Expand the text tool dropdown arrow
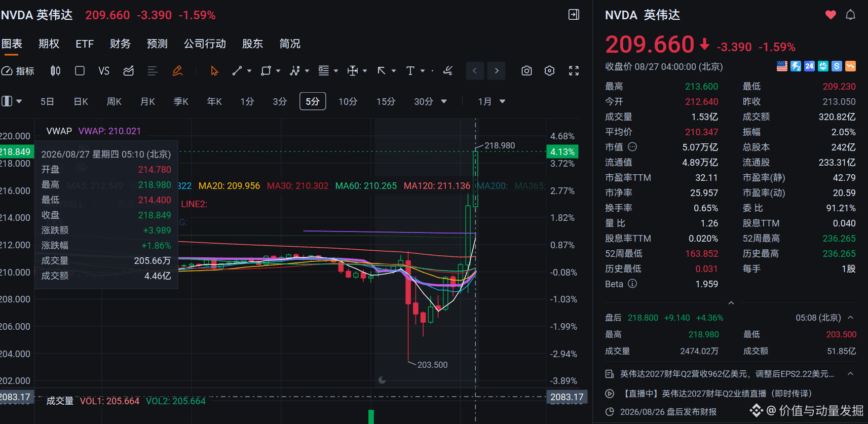Image resolution: width=868 pixels, height=424 pixels. pos(423,71)
